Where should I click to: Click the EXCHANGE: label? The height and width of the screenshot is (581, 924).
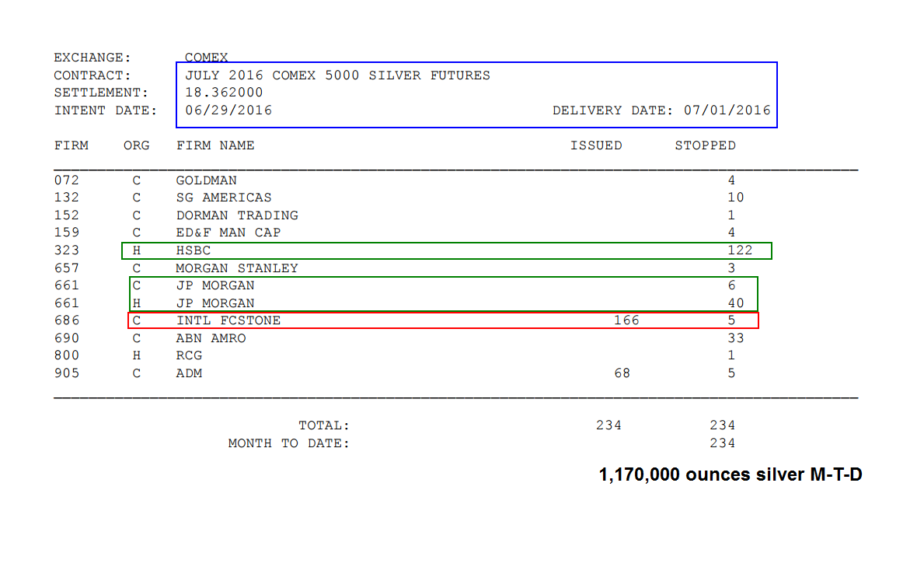tap(92, 58)
